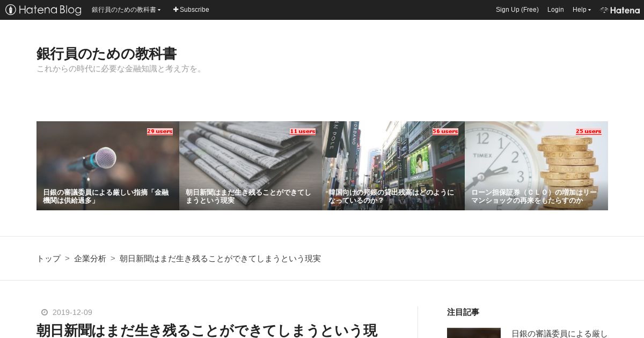Click the Subscribe plus button
The height and width of the screenshot is (338, 644).
point(191,10)
